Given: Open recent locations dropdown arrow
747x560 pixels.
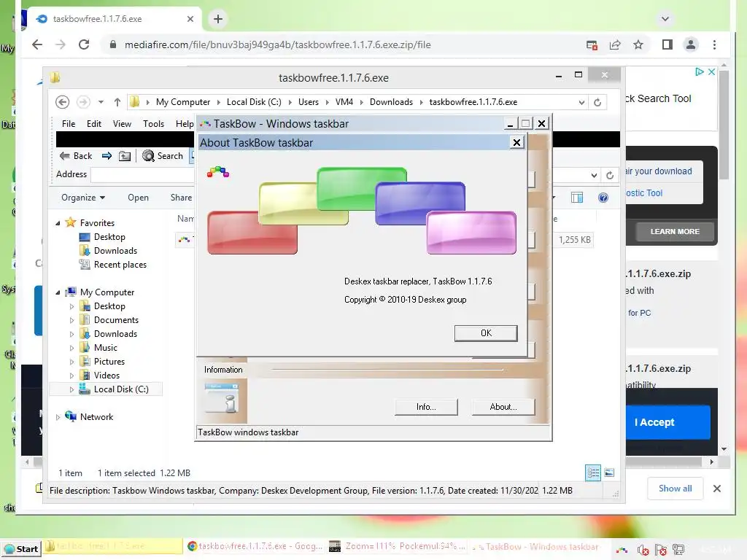Looking at the screenshot, I should [101, 102].
